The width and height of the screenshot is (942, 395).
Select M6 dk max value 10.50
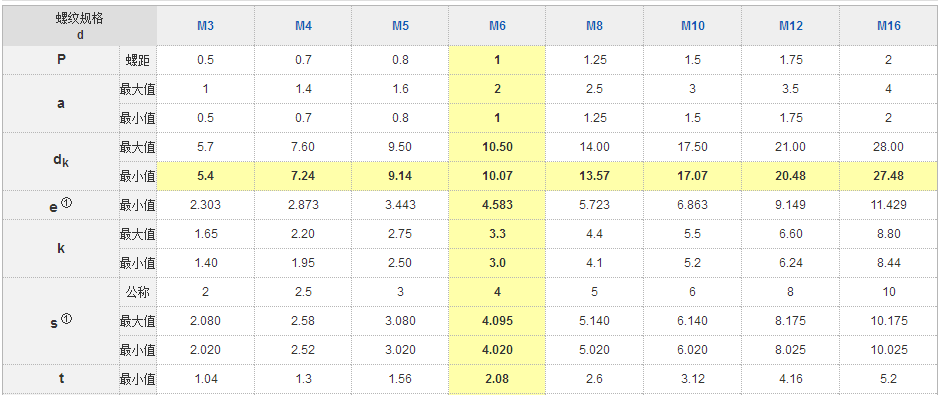coord(497,147)
